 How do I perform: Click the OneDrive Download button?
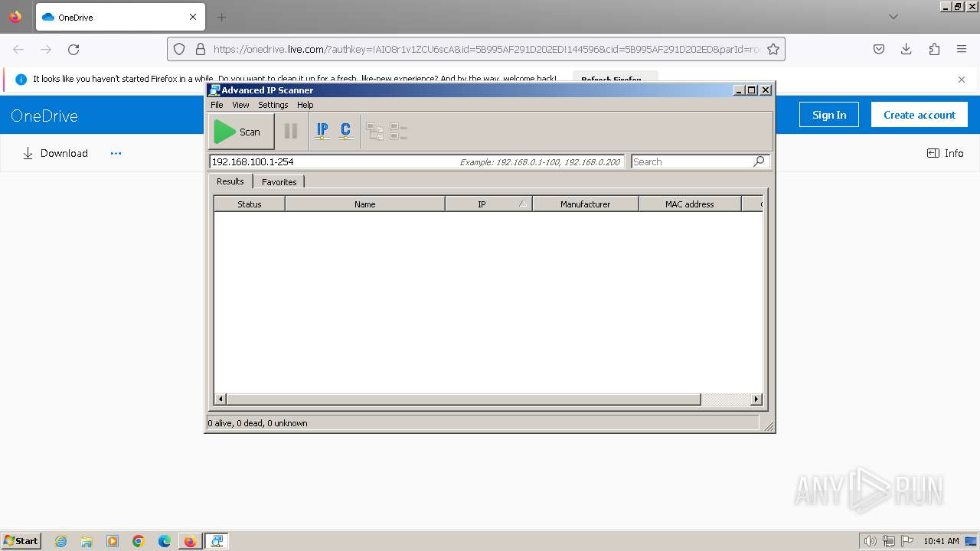[x=55, y=153]
